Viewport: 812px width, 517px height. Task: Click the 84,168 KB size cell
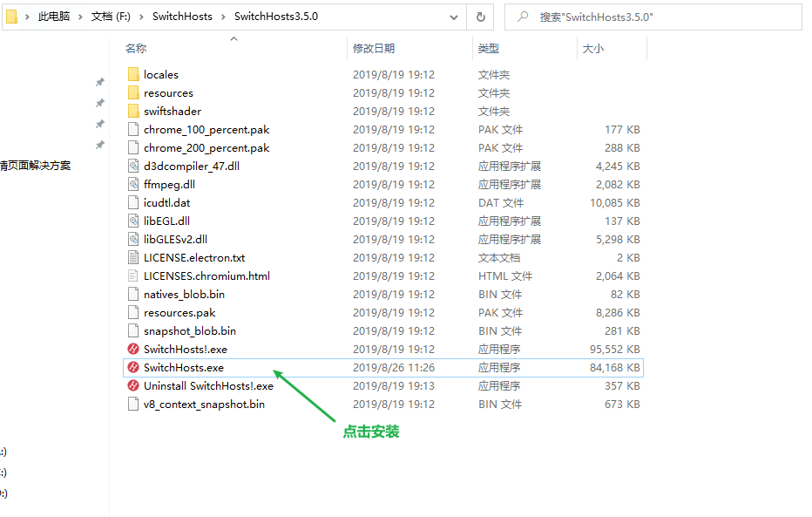point(615,367)
